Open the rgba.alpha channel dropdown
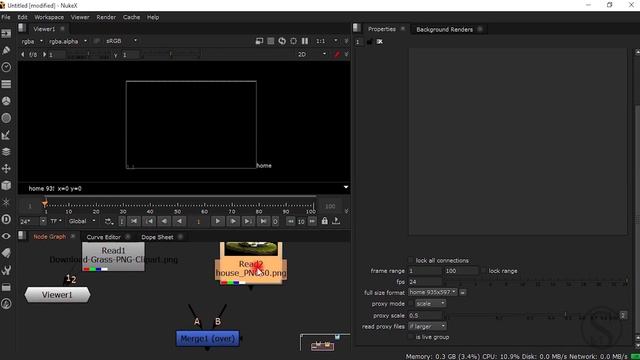The width and height of the screenshot is (640, 360). point(68,41)
